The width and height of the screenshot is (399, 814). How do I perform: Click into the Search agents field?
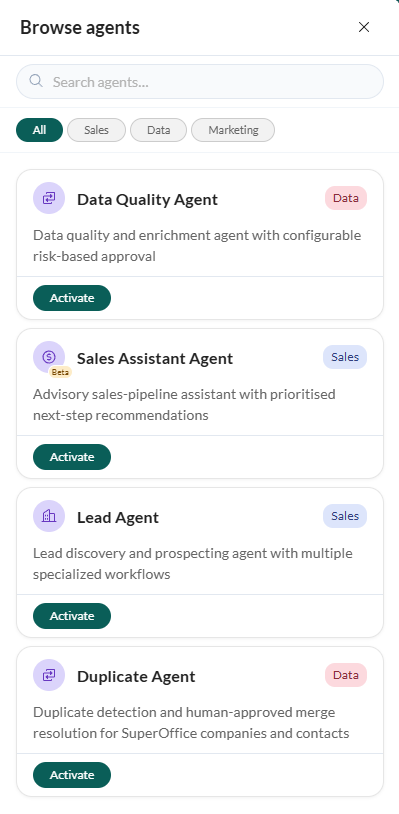200,82
